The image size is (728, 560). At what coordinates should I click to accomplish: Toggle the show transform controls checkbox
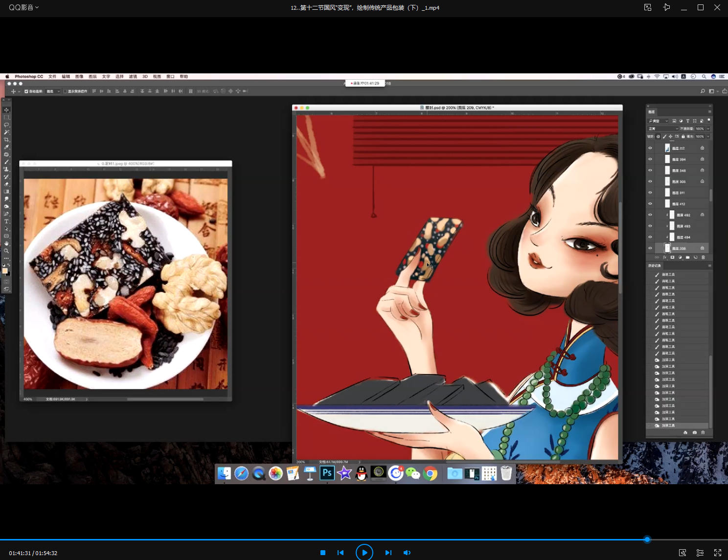(x=65, y=91)
